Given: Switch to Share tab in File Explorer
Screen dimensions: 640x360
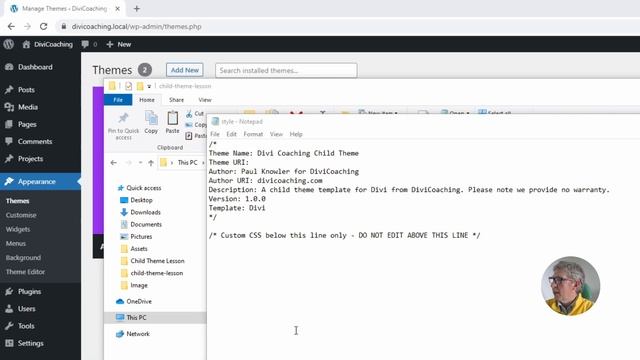Looking at the screenshot, I should coord(176,100).
